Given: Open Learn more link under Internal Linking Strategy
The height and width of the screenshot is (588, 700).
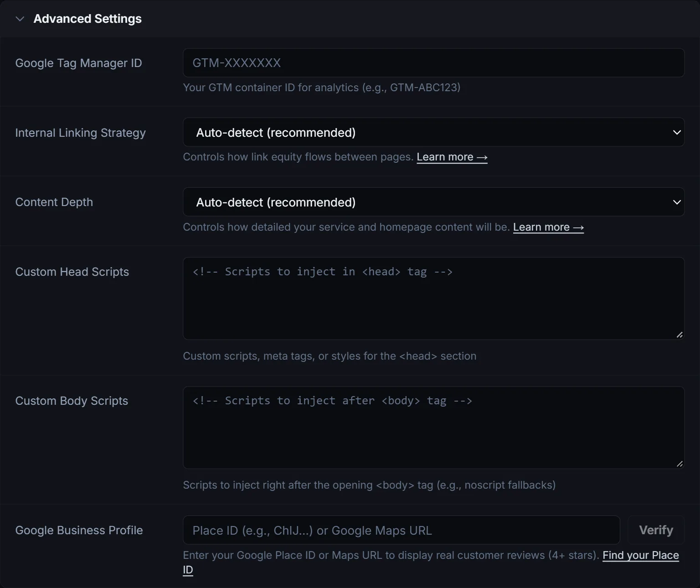Looking at the screenshot, I should coord(452,157).
